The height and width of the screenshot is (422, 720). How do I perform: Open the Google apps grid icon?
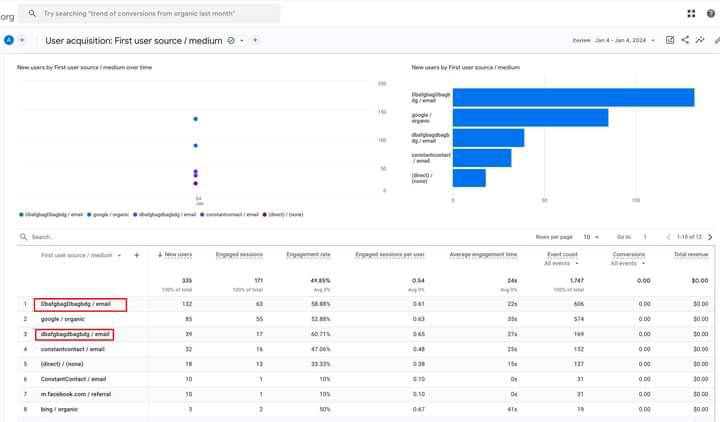(691, 13)
